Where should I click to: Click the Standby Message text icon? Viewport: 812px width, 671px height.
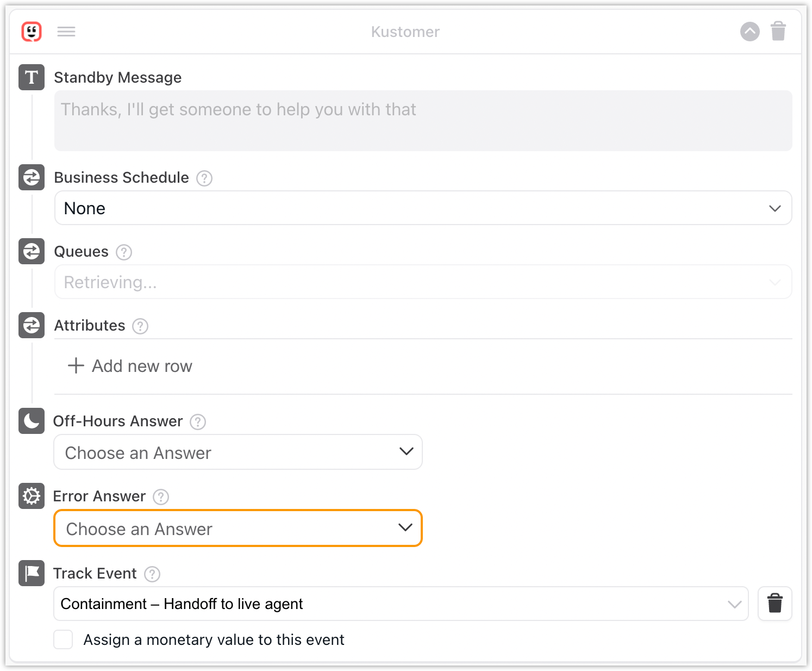click(x=32, y=77)
